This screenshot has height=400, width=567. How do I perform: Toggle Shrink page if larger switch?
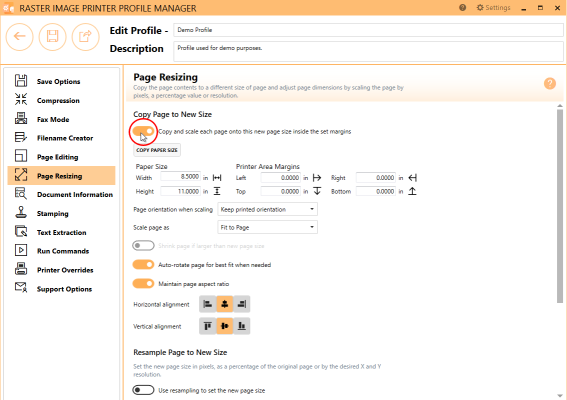[143, 246]
